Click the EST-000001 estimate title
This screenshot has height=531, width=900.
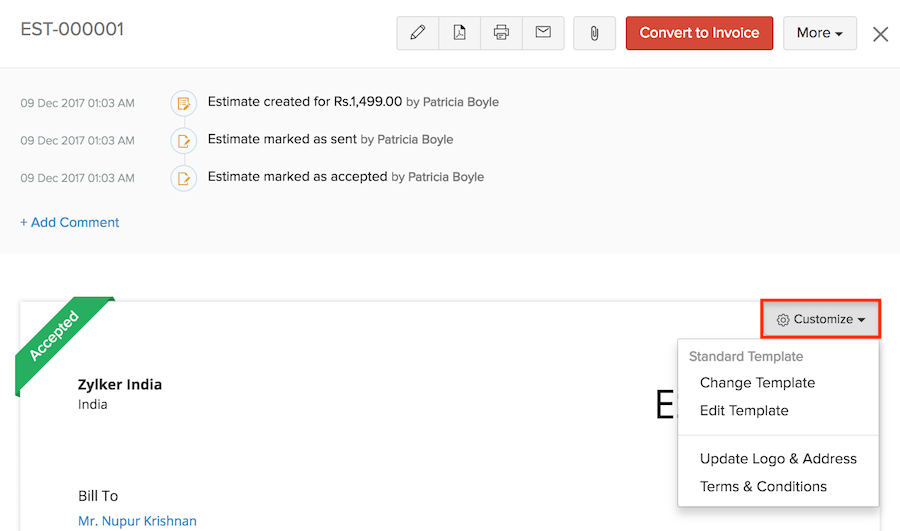click(72, 30)
